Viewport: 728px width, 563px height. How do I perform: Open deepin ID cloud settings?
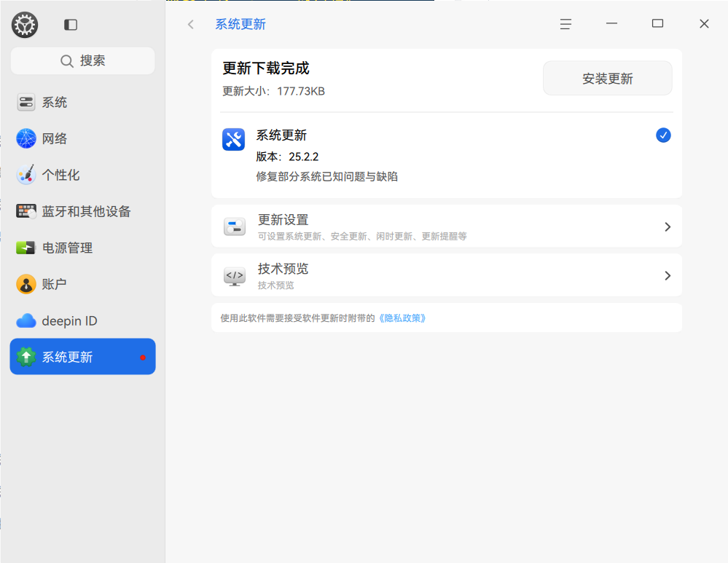coord(82,320)
